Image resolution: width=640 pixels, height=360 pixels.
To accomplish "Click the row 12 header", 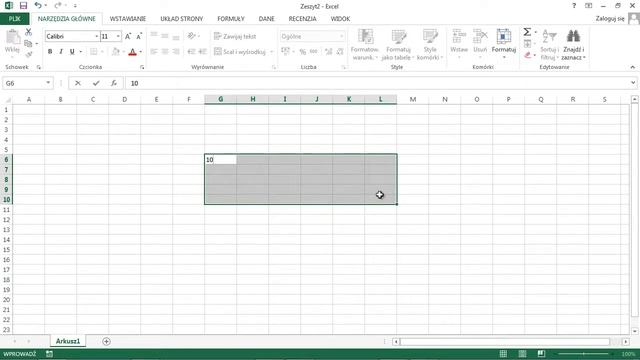I will [x=6, y=220].
